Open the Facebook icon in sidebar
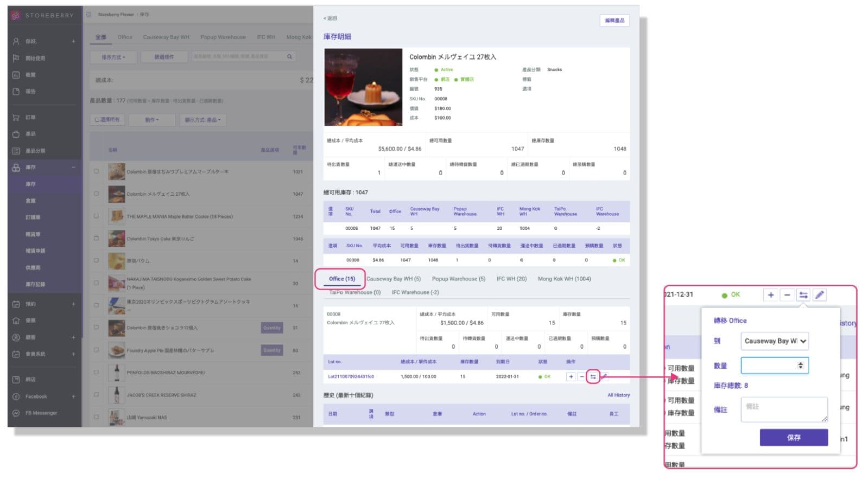Image resolution: width=868 pixels, height=481 pixels. tap(16, 396)
